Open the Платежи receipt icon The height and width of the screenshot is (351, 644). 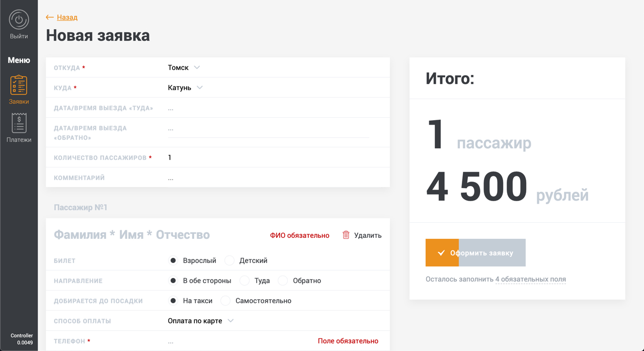pyautogui.click(x=19, y=123)
